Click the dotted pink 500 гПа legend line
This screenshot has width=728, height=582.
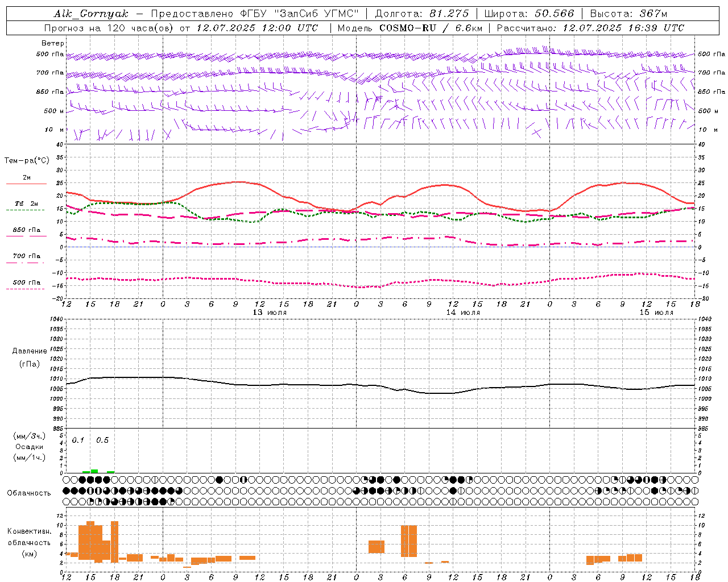[x=26, y=289]
